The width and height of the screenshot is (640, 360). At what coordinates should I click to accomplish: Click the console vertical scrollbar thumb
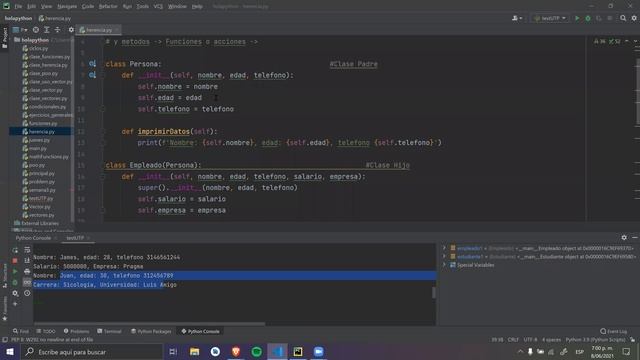[433, 293]
